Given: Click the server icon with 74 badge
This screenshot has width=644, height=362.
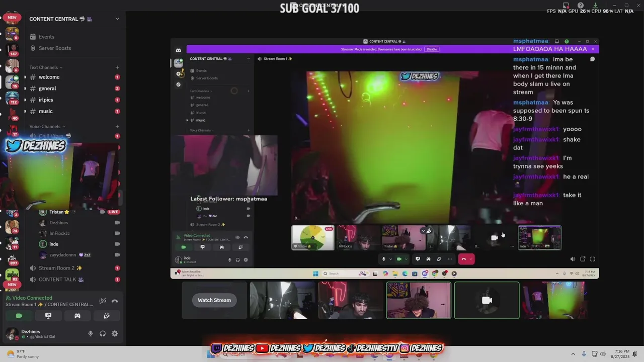Looking at the screenshot, I should [x=12, y=227].
